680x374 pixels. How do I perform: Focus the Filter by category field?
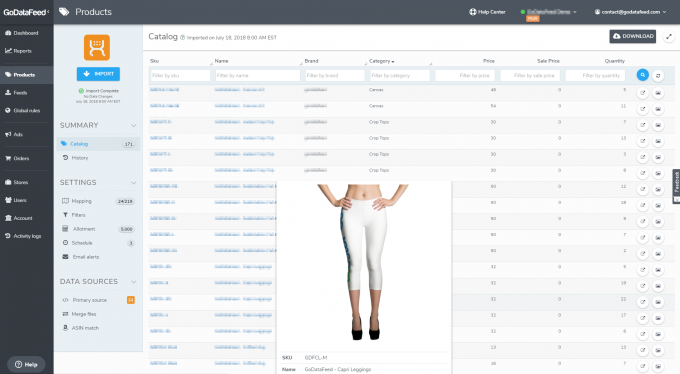400,75
